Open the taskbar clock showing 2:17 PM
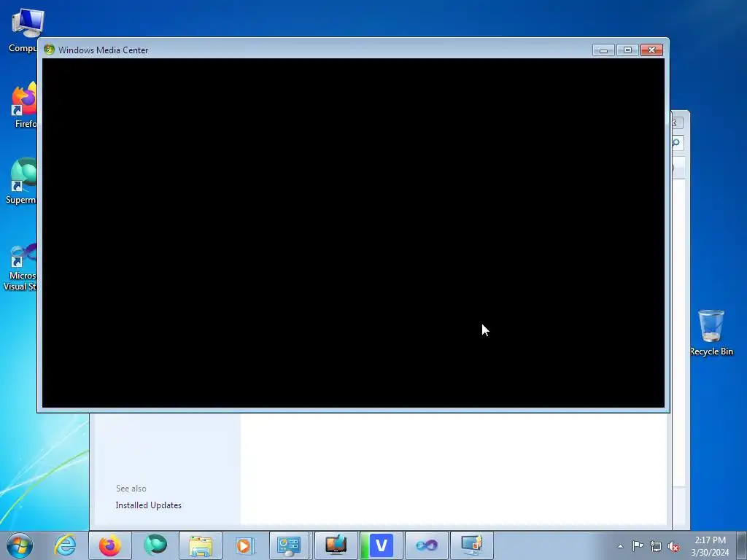This screenshot has width=747, height=560. point(710,545)
